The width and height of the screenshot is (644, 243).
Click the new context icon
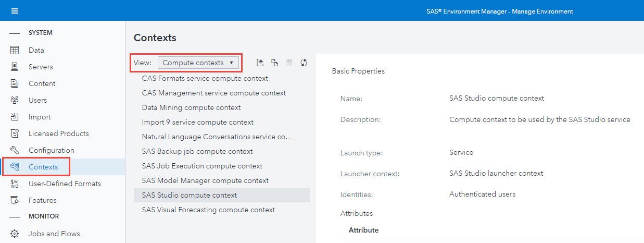(260, 63)
